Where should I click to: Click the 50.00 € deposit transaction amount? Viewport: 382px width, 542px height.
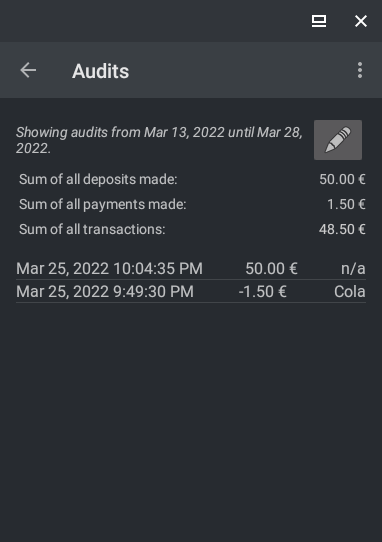pyautogui.click(x=271, y=269)
